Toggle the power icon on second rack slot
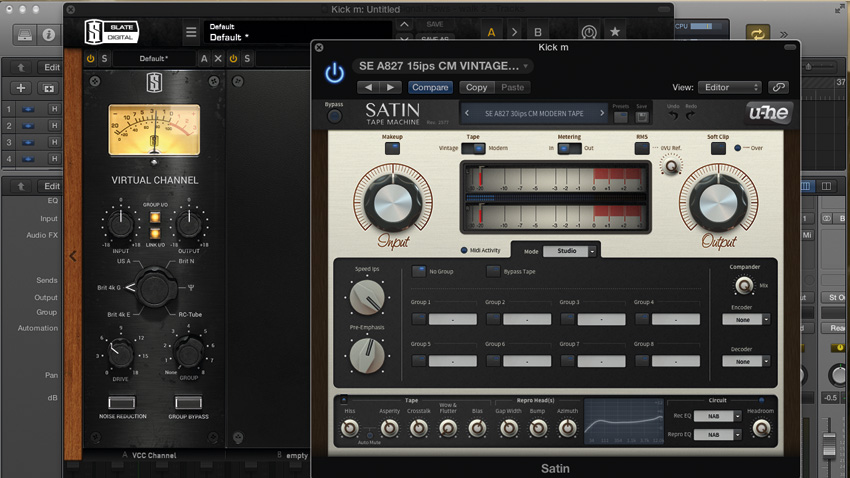Viewport: 850px width, 478px height. coord(233,59)
